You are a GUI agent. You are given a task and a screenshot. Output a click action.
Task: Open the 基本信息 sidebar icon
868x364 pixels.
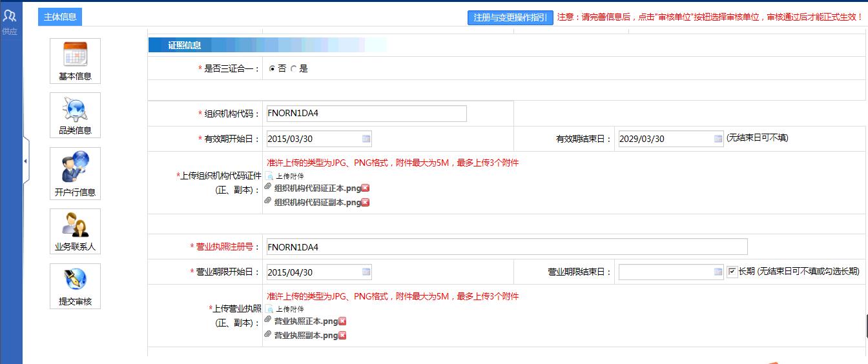click(x=75, y=61)
